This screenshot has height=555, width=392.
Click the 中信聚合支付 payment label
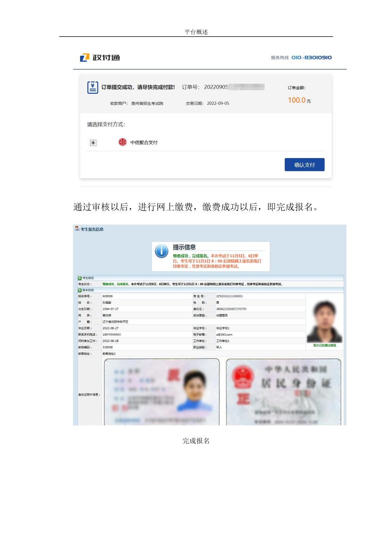[144, 142]
